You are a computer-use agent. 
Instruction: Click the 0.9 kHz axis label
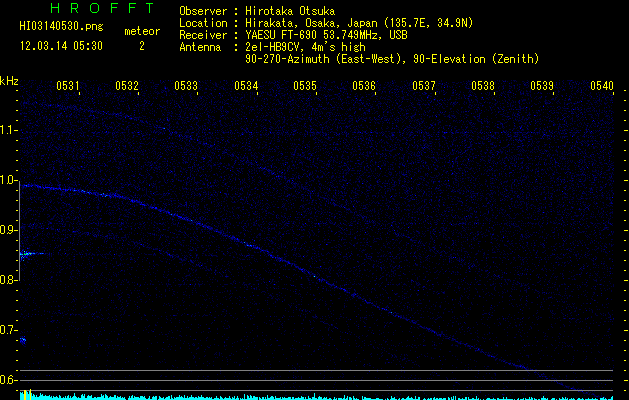pos(9,230)
